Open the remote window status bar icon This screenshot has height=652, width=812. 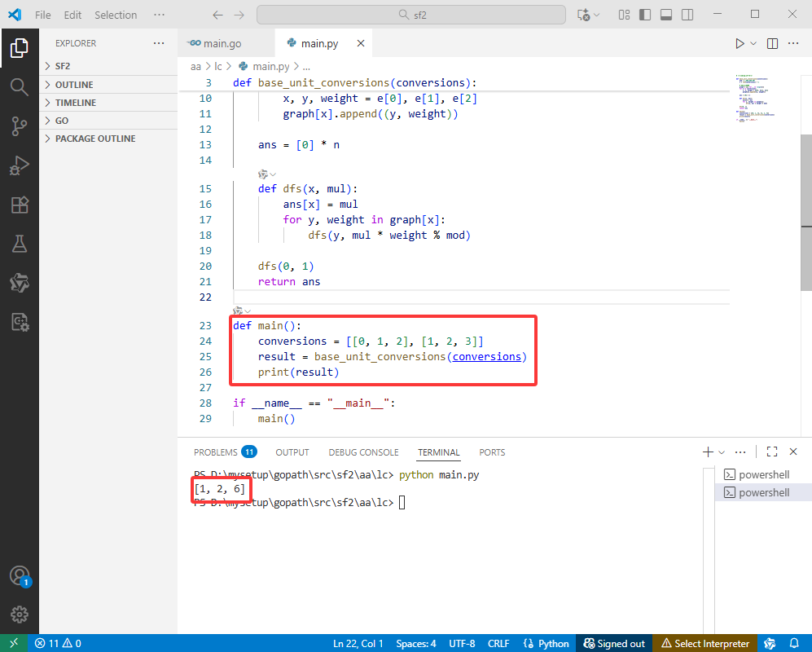pyautogui.click(x=14, y=643)
